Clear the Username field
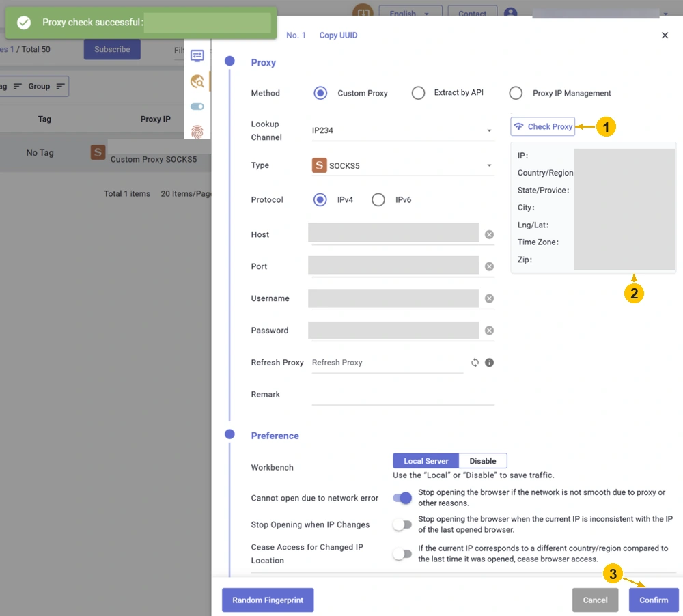Image resolution: width=683 pixels, height=616 pixels. (x=489, y=298)
